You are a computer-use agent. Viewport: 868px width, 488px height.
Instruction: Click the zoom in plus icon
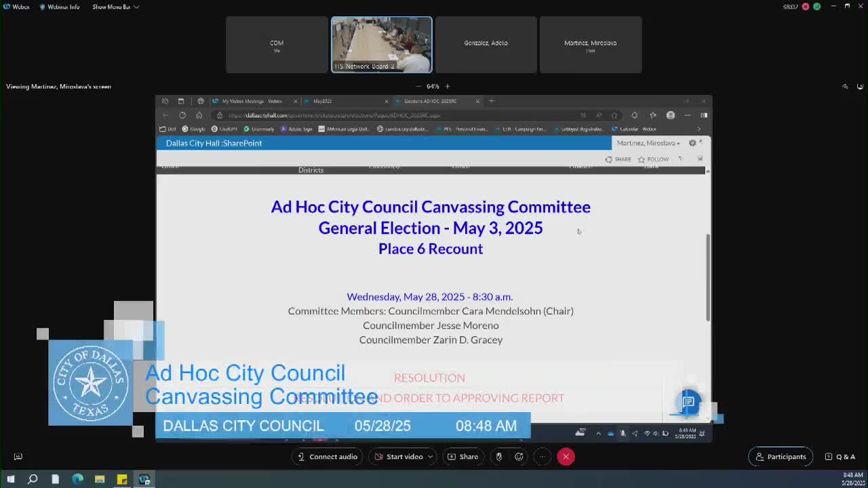pos(448,86)
